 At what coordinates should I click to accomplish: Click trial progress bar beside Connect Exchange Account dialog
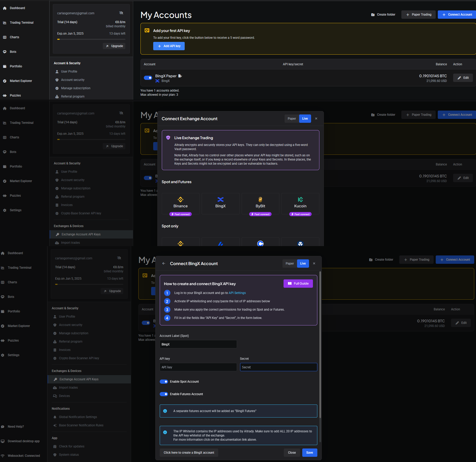(x=91, y=139)
